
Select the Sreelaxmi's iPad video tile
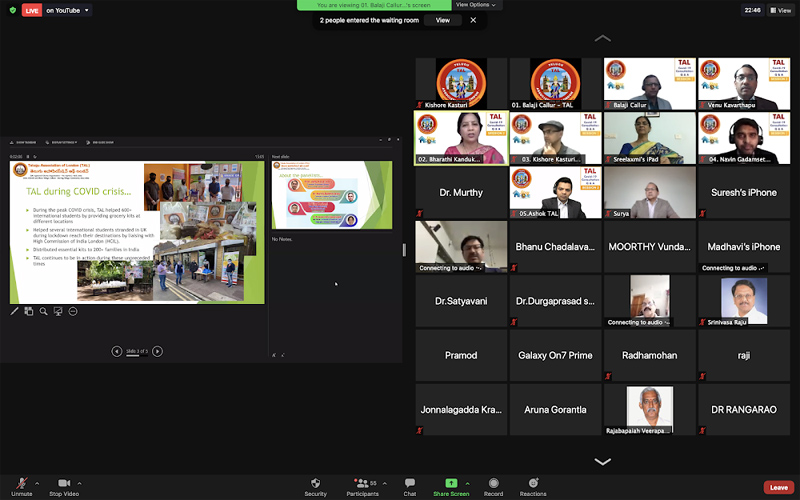tap(649, 138)
